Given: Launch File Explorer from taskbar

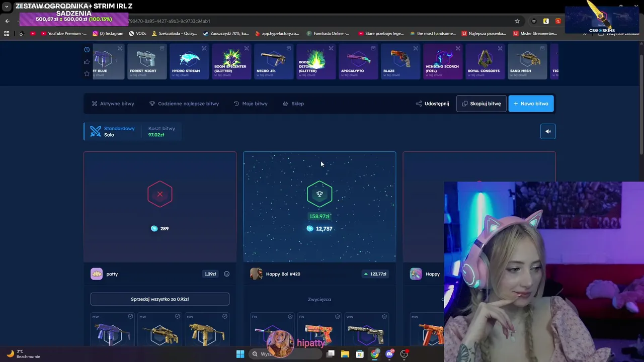Looking at the screenshot, I should [345, 354].
